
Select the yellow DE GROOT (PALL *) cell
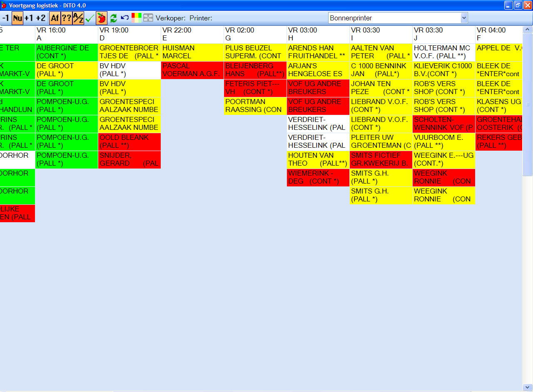click(x=67, y=70)
